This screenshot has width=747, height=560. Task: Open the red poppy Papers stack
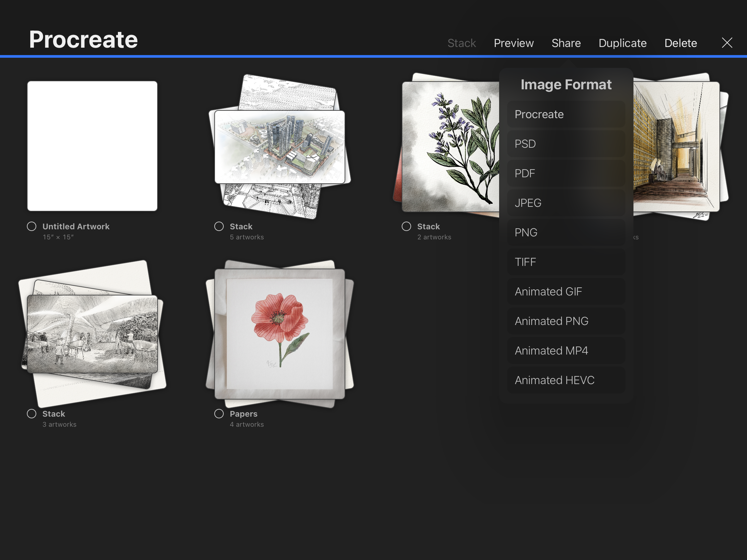[x=280, y=334]
